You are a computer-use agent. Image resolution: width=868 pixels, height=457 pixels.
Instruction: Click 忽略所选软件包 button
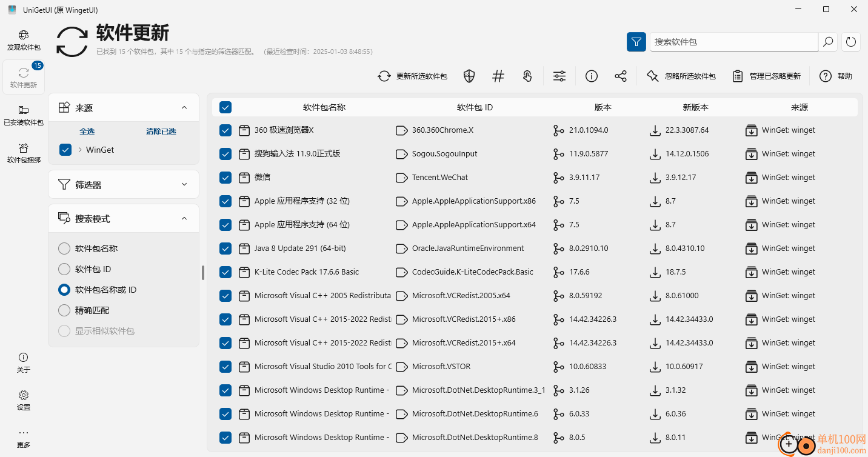pos(681,76)
